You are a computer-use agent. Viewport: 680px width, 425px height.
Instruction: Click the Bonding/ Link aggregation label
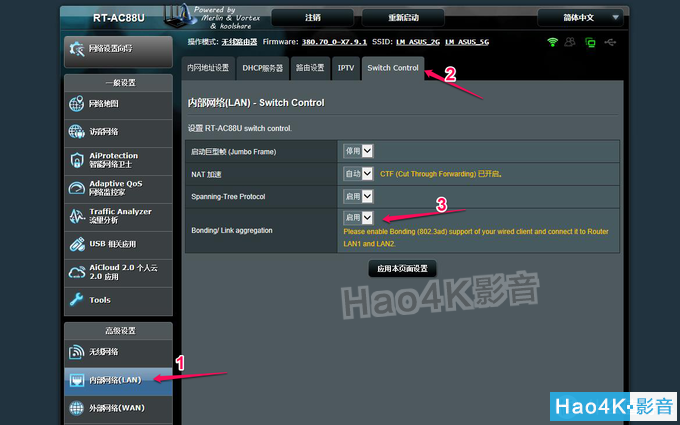pos(232,230)
